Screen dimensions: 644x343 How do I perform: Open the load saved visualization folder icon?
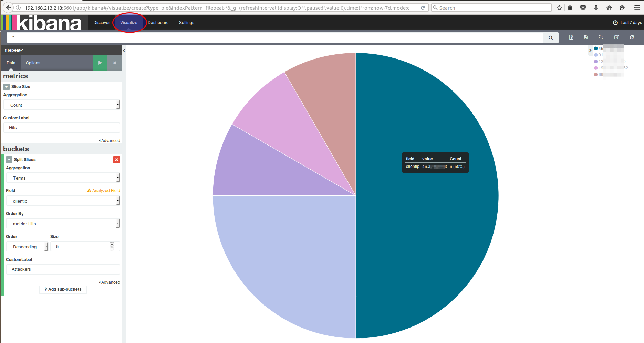pos(601,37)
